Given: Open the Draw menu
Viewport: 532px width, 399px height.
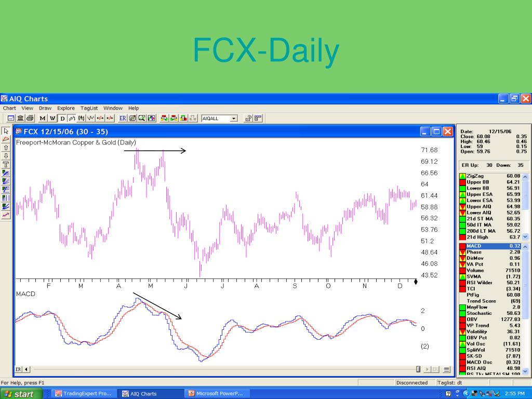Looking at the screenshot, I should click(x=45, y=108).
